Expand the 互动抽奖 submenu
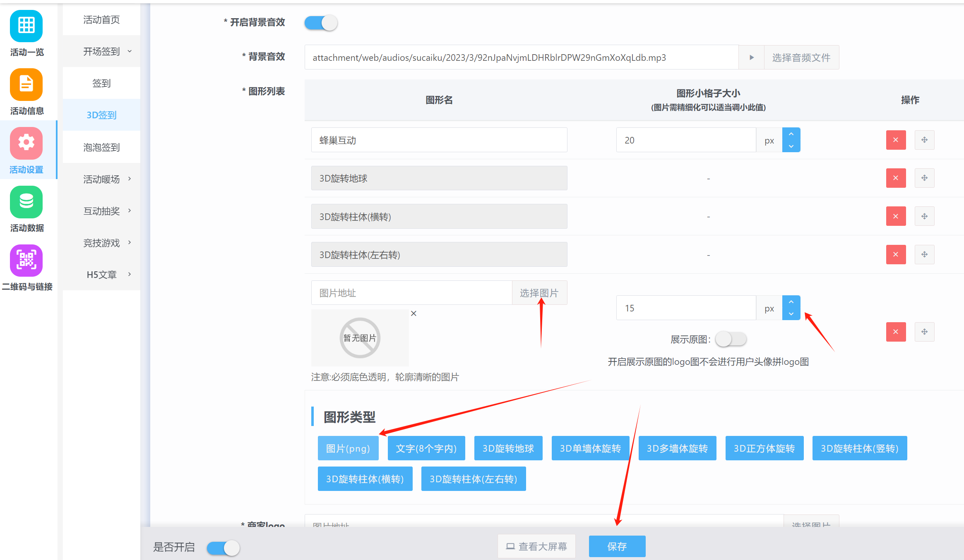Image resolution: width=964 pixels, height=560 pixels. [101, 211]
